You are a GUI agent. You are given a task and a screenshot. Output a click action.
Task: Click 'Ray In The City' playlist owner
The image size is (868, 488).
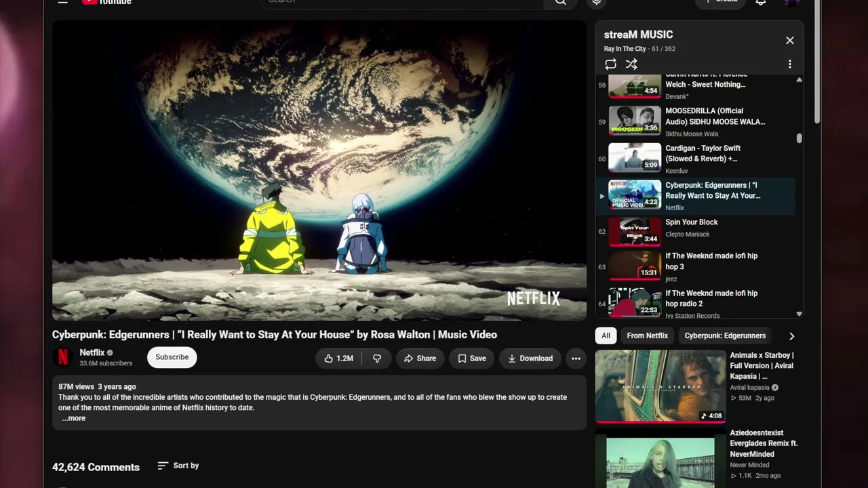(x=625, y=49)
